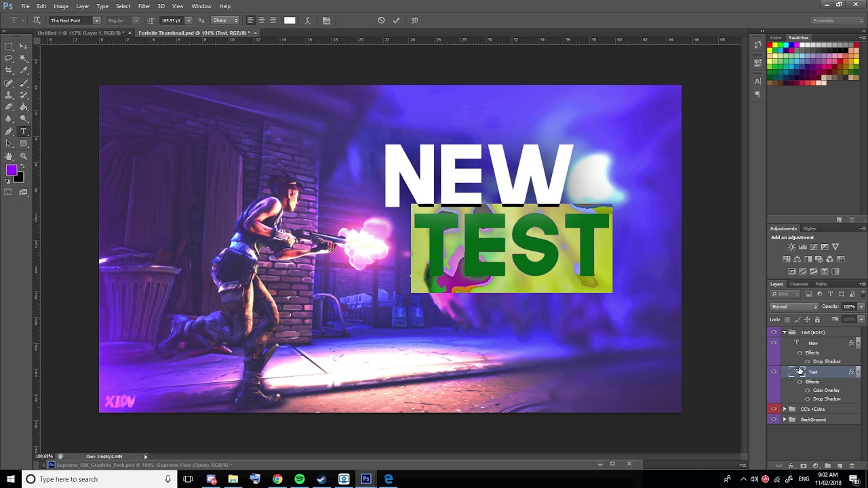Open font size dropdown
This screenshot has height=488, width=868.
click(189, 20)
